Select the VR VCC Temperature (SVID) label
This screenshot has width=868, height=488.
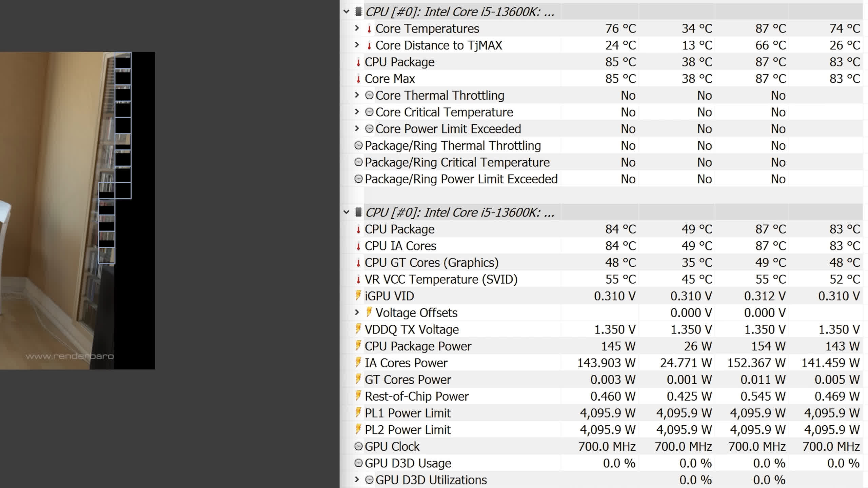(441, 280)
